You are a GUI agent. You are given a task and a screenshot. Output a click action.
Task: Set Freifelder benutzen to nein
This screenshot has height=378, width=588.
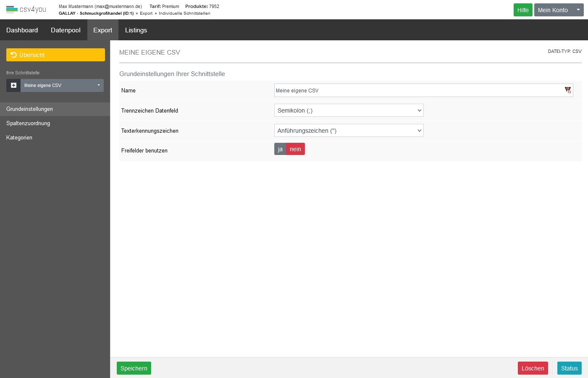pyautogui.click(x=295, y=149)
